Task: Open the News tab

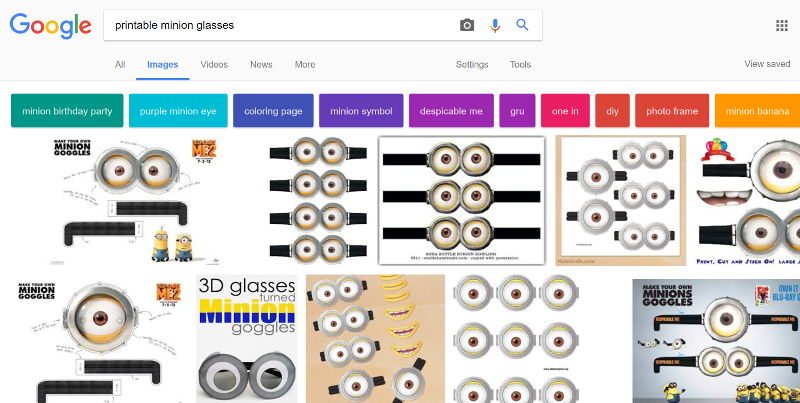Action: 261,65
